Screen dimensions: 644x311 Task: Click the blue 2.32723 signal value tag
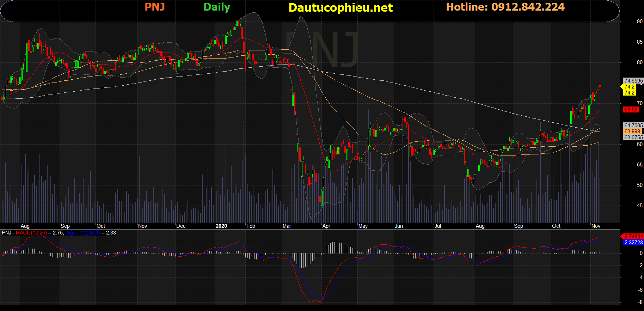click(633, 243)
